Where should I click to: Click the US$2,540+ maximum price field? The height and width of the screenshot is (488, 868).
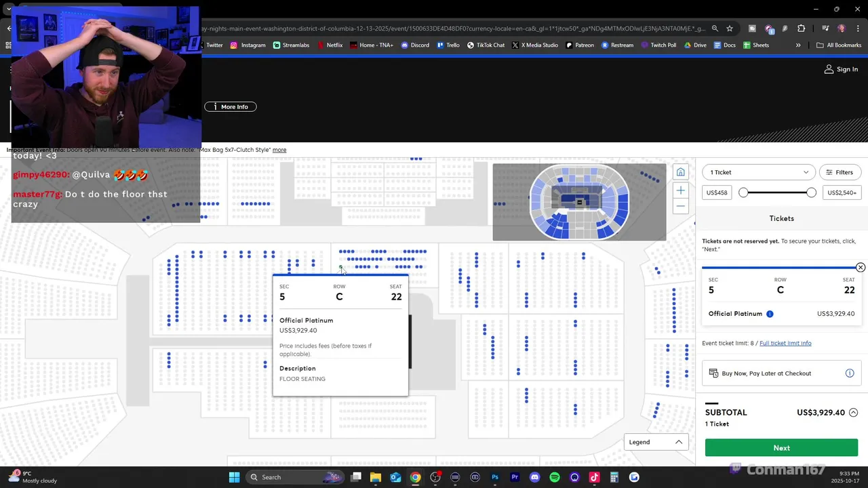tap(842, 192)
